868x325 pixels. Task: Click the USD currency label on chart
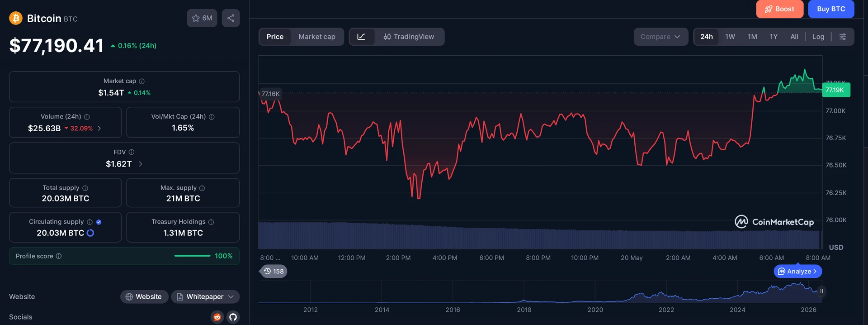click(x=836, y=248)
